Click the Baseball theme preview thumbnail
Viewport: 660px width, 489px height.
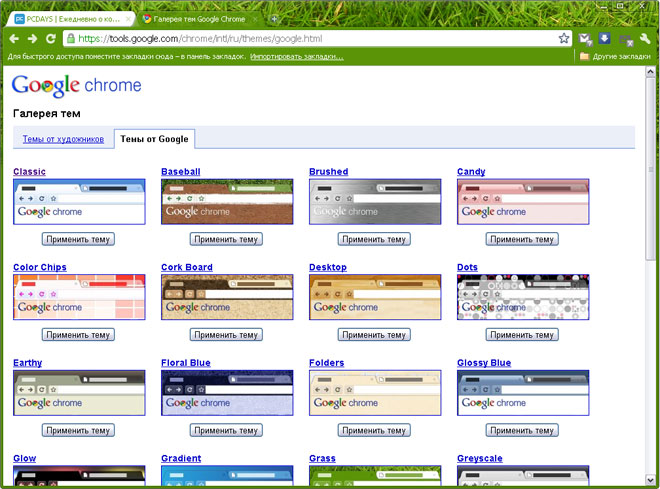[227, 202]
